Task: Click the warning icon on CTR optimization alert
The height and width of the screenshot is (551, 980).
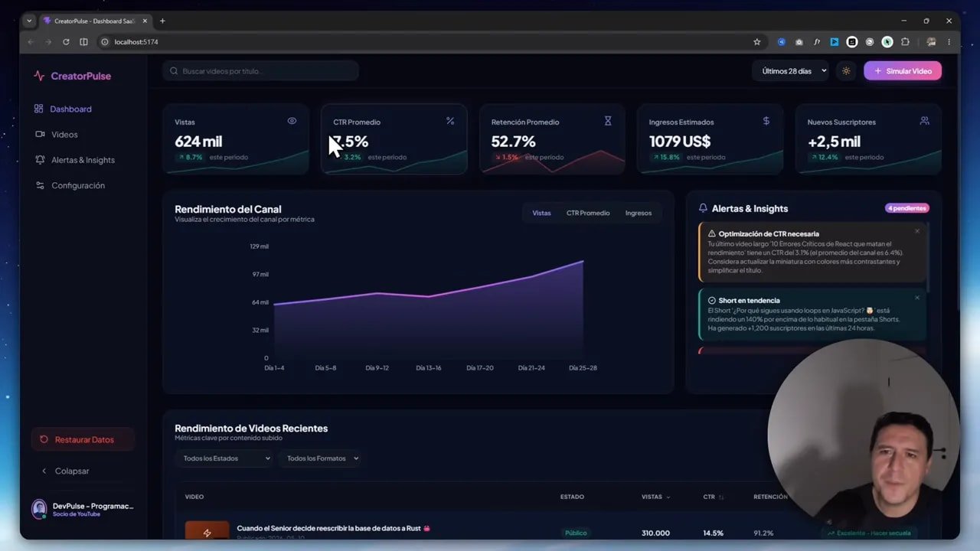Action: (x=712, y=233)
